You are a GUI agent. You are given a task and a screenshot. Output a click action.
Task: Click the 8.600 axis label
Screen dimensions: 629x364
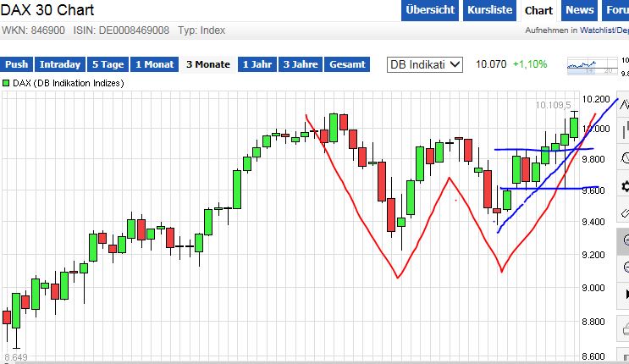(593, 356)
